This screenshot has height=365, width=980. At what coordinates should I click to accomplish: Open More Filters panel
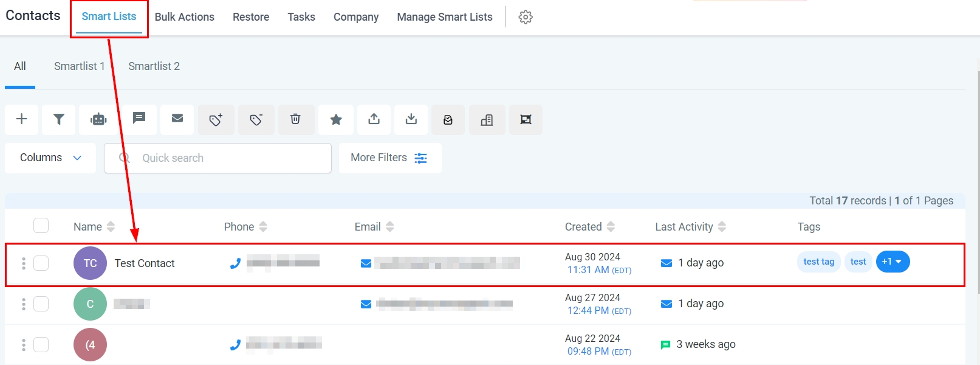click(x=389, y=158)
